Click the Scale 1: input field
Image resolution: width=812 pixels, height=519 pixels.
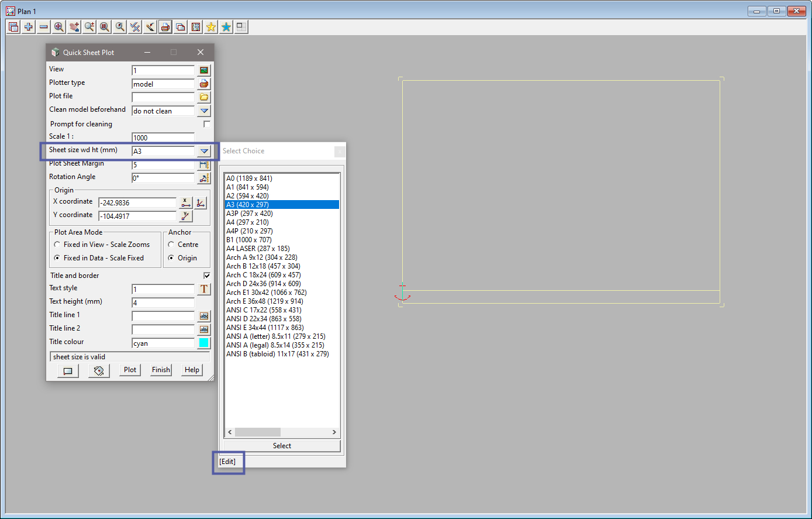point(163,138)
